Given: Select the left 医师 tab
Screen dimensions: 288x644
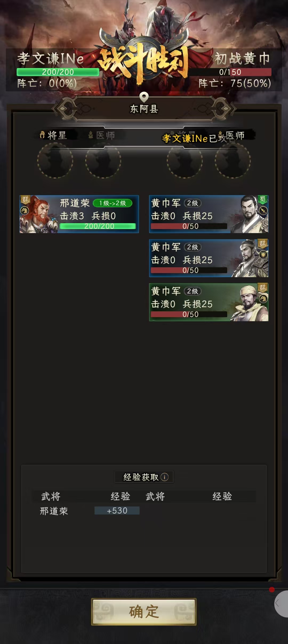Looking at the screenshot, I should [102, 135].
